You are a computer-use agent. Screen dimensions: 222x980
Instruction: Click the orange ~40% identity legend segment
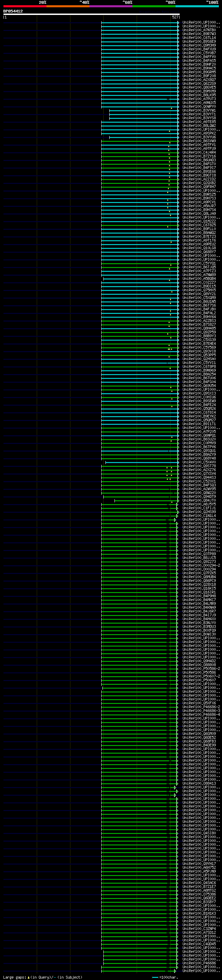pyautogui.click(x=68, y=6)
